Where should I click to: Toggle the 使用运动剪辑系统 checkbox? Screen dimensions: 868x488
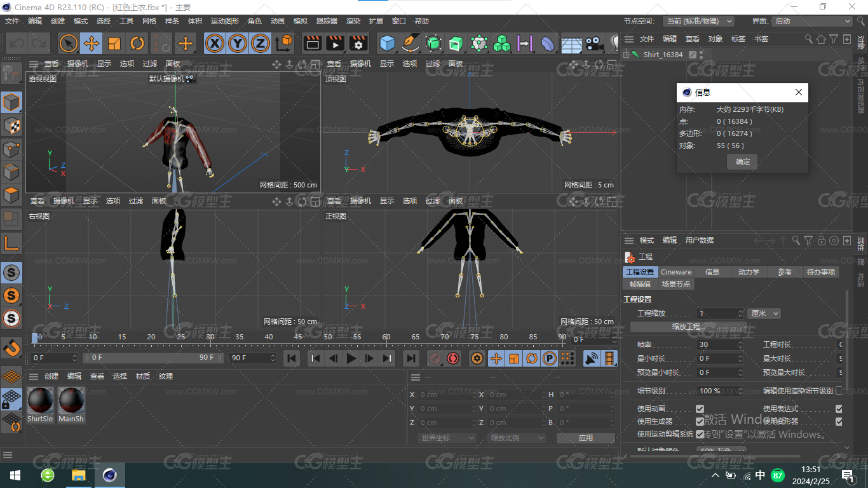pos(700,434)
